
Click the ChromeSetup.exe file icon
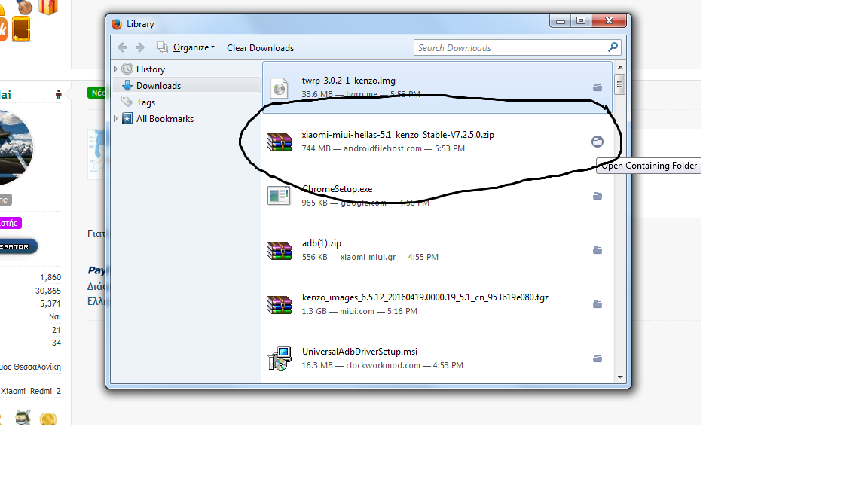[x=279, y=196]
